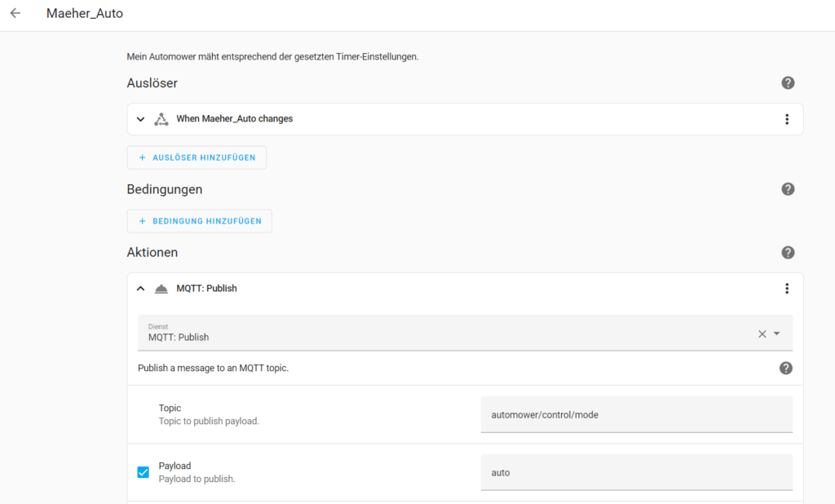The image size is (835, 504).
Task: Clear the Dienst field with the X icon
Action: (762, 334)
